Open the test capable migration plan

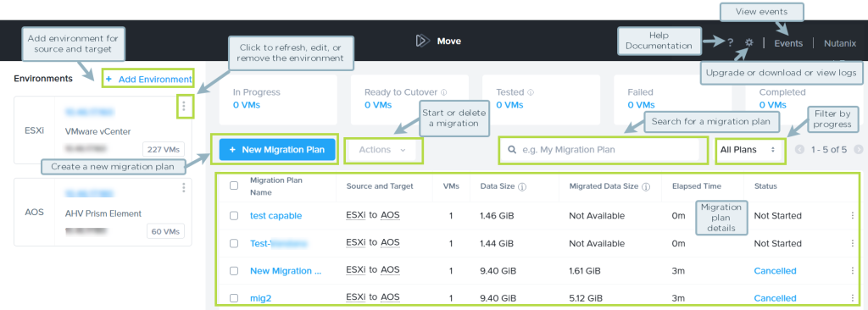(276, 216)
